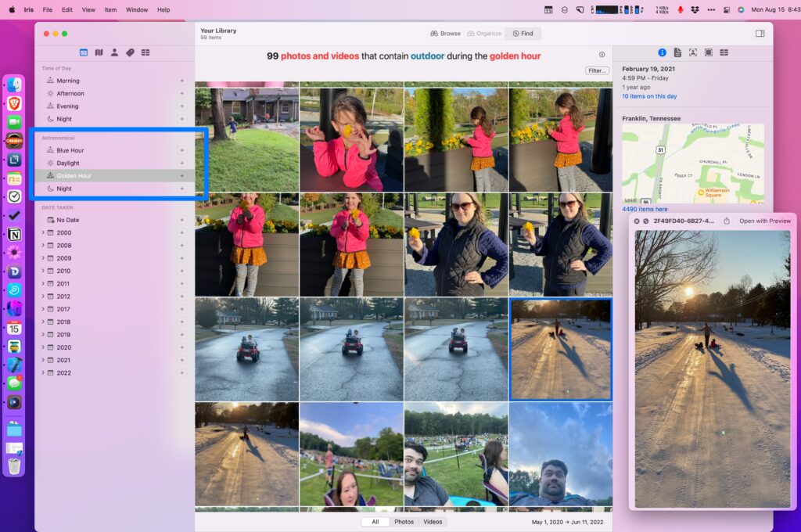Screen dimensions: 801x532
Task: Expand the 2011 year group
Action: [43, 284]
